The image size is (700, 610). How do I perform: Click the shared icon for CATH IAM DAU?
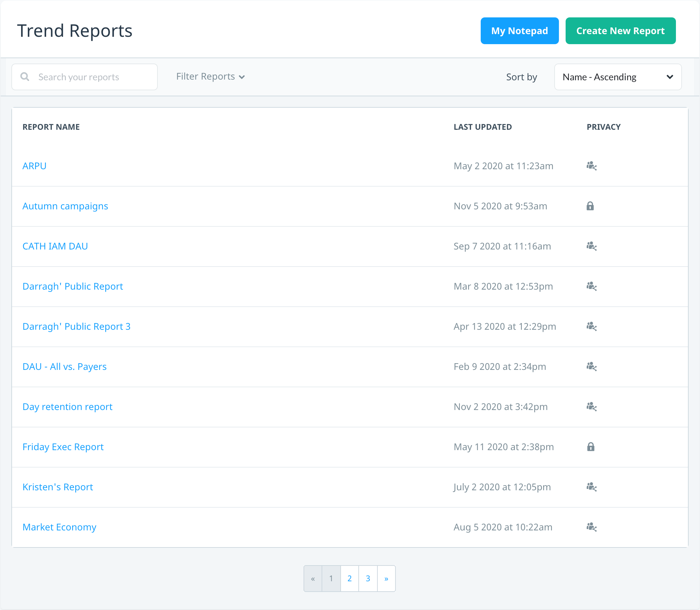click(x=591, y=246)
